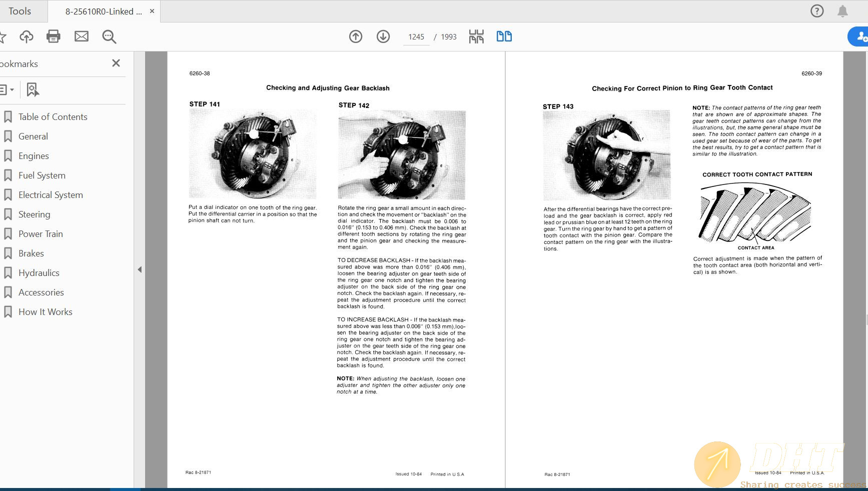Open notifications bell icon
Screen dimensions: 868x491
[843, 11]
